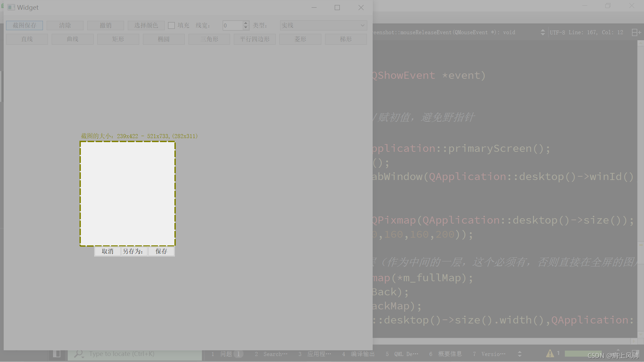The height and width of the screenshot is (362, 644).
Task: Select the 矩形 (rectangle) tool
Action: pos(118,39)
